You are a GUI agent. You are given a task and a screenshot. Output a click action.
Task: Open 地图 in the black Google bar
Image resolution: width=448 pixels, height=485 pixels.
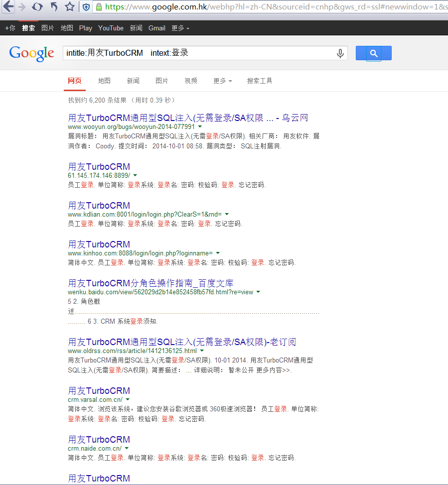pyautogui.click(x=67, y=28)
